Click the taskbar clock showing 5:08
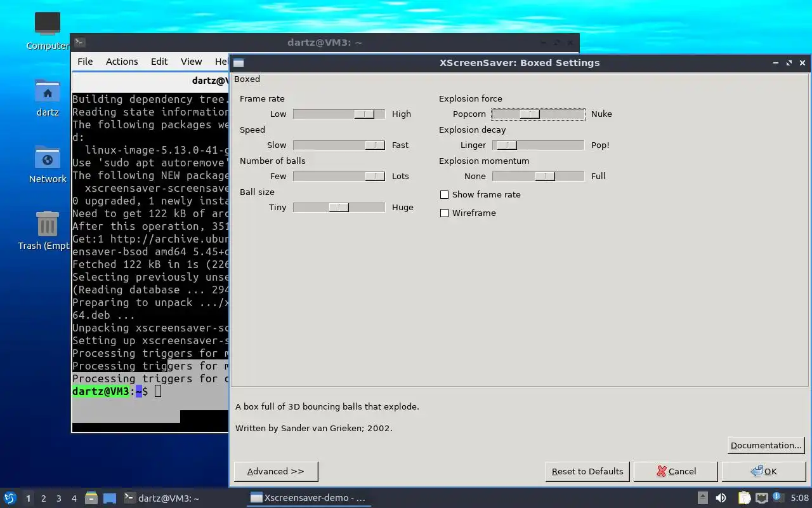Viewport: 812px width, 508px height. (x=799, y=498)
